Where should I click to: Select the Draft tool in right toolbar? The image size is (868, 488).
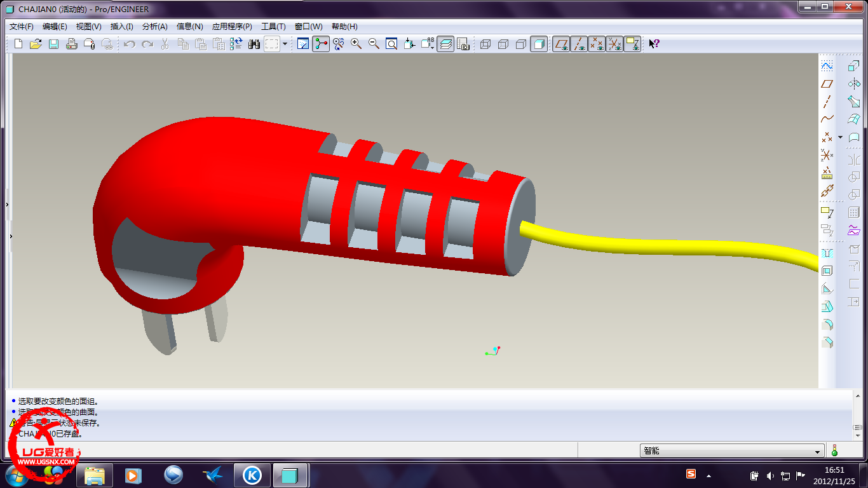point(827,306)
